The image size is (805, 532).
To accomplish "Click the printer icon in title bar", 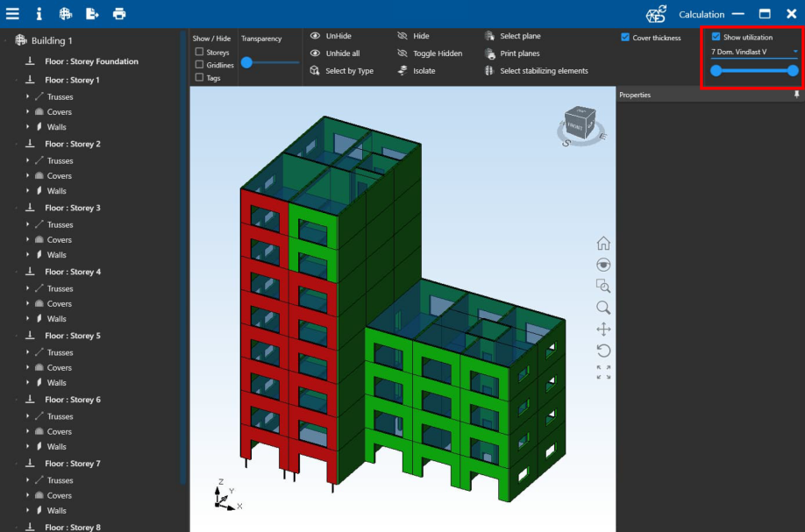I will click(119, 14).
